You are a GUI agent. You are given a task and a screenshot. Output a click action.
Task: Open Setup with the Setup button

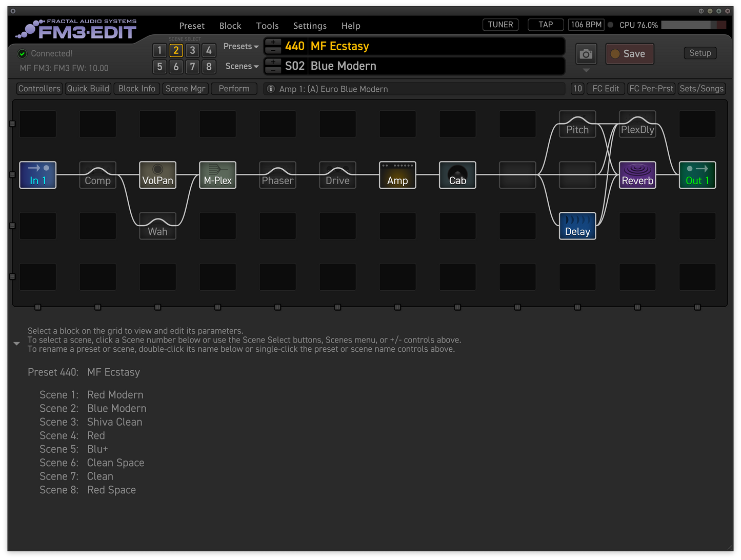700,53
